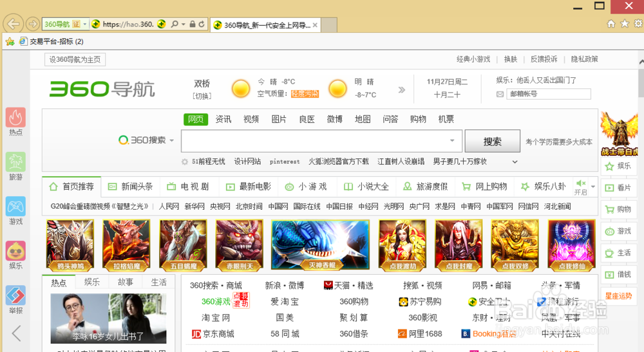Image resolution: width=644 pixels, height=352 pixels.
Task: Refresh the page with reload icon
Action: point(201,24)
